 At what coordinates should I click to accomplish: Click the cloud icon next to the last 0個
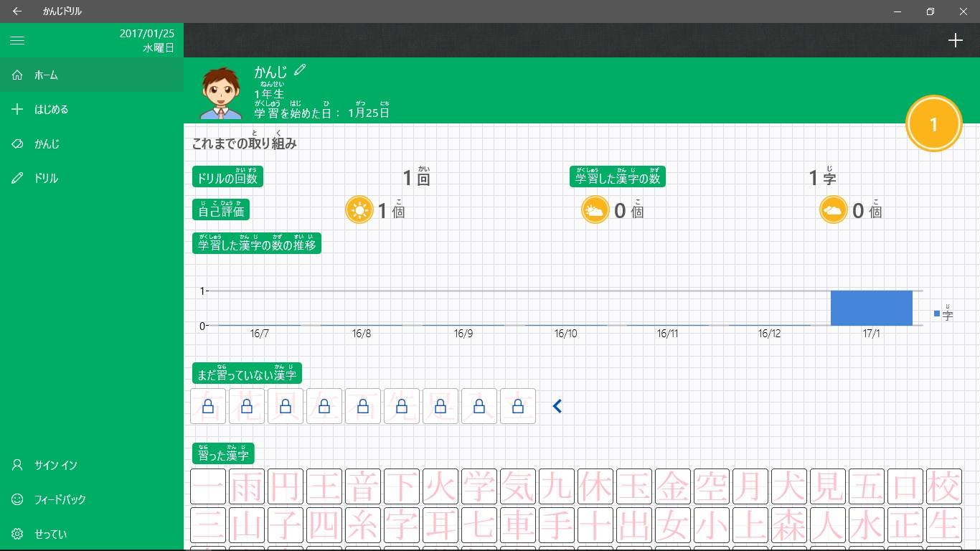pos(833,209)
